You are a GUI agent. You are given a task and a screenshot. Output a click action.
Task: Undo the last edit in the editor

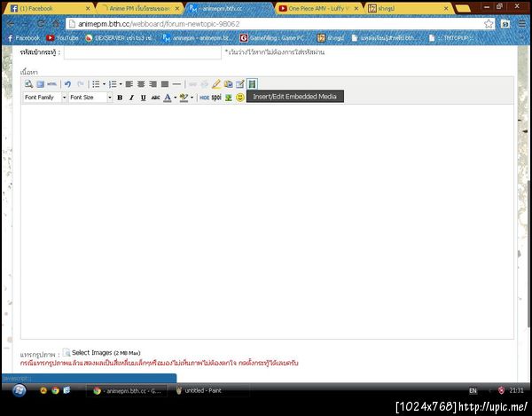click(68, 84)
